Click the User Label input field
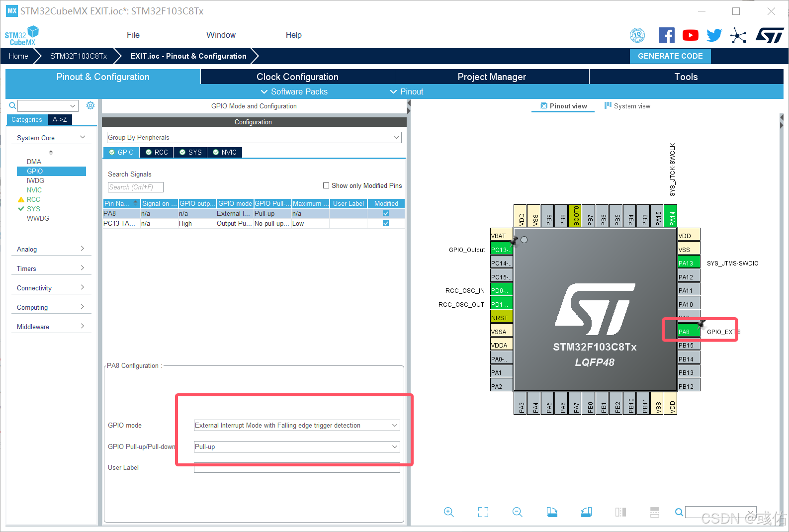789x532 pixels. point(297,467)
